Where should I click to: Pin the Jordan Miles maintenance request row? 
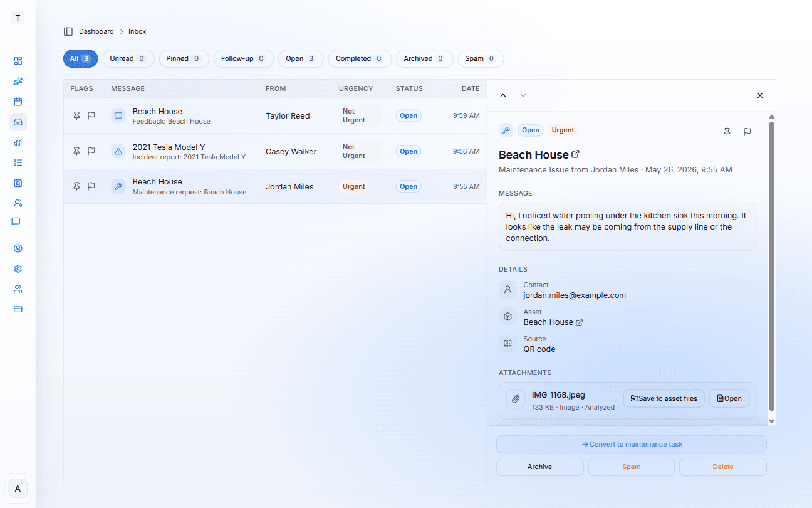click(76, 186)
